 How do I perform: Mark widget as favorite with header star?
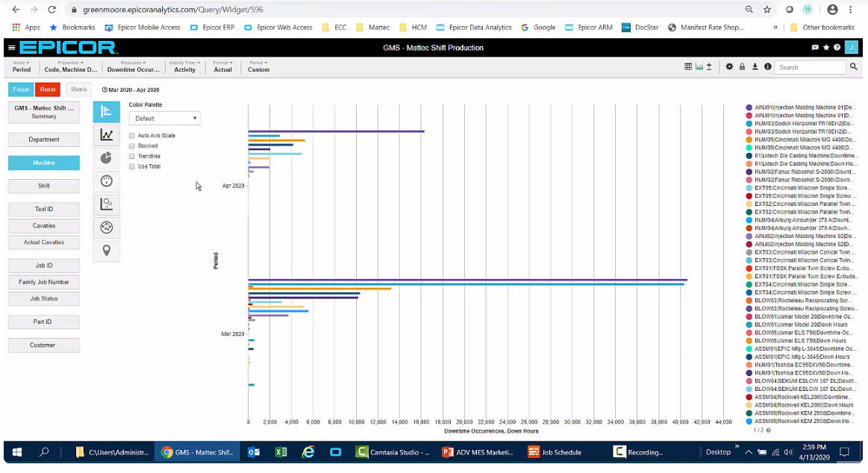826,48
